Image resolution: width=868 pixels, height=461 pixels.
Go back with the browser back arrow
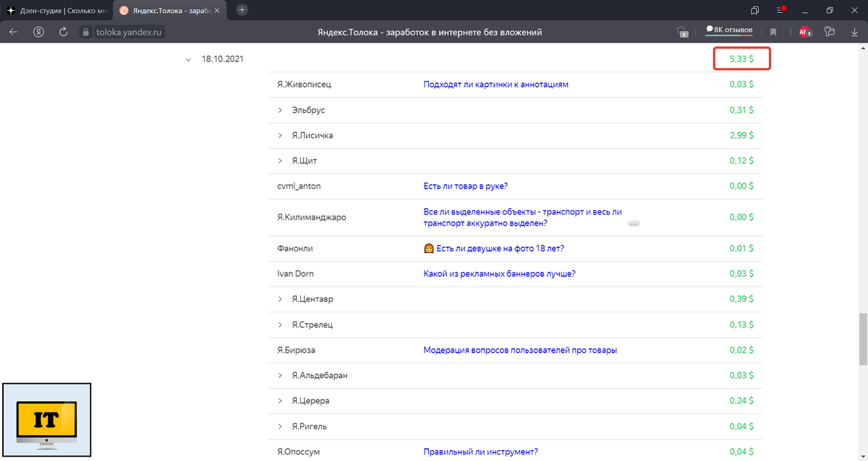(x=14, y=32)
